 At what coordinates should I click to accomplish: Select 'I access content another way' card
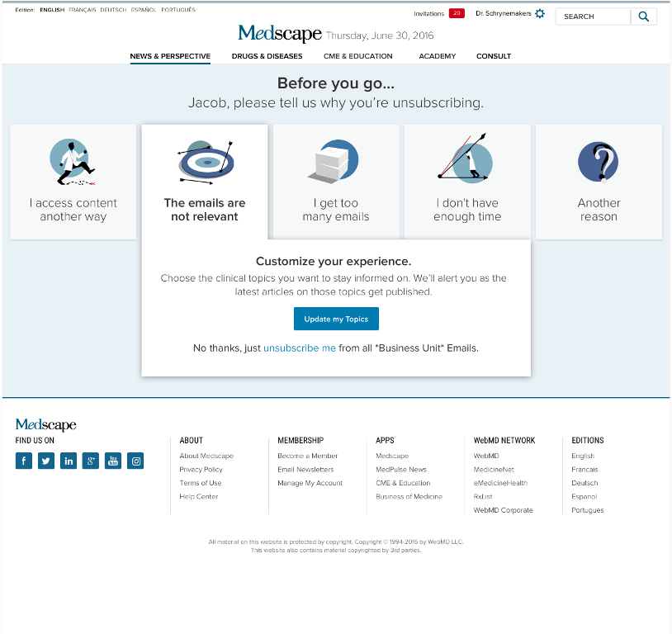click(73, 182)
